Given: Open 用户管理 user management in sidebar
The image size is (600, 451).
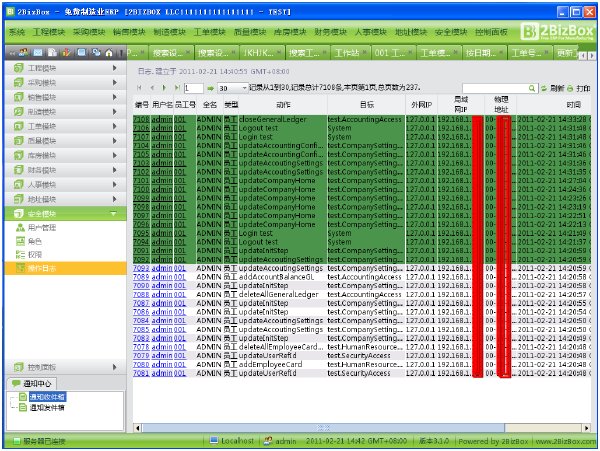Looking at the screenshot, I should coord(42,228).
